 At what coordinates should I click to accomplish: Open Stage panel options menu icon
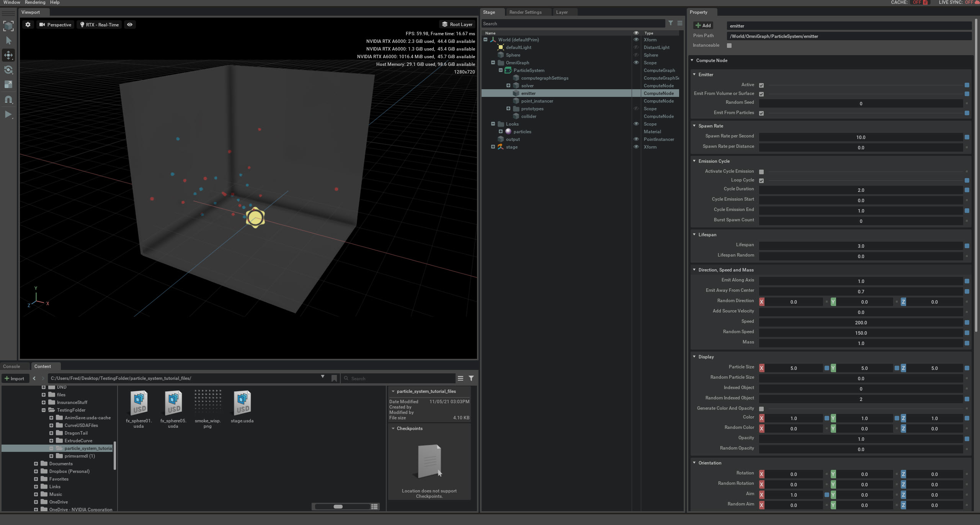point(680,23)
